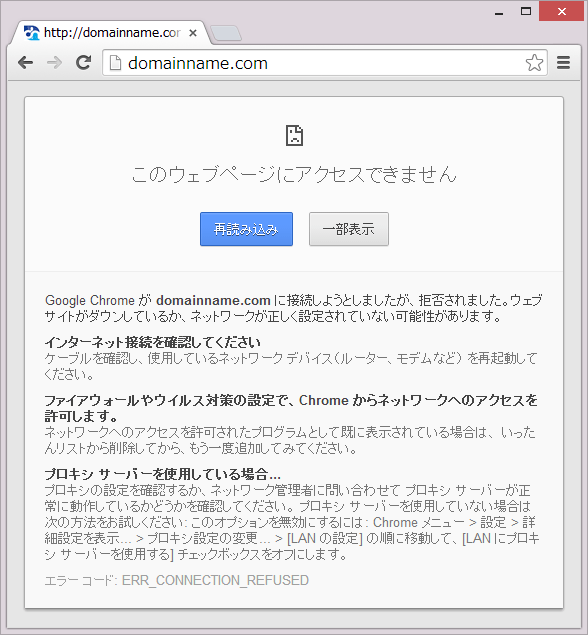Click the error code ERR_CONNECTION_REFUSED
The width and height of the screenshot is (588, 635).
[x=215, y=580]
